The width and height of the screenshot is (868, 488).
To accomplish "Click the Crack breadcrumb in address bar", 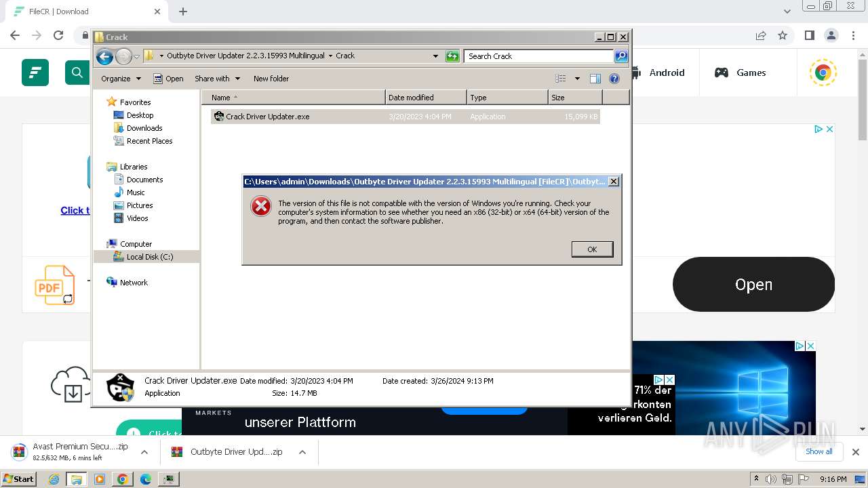I will [x=345, y=56].
